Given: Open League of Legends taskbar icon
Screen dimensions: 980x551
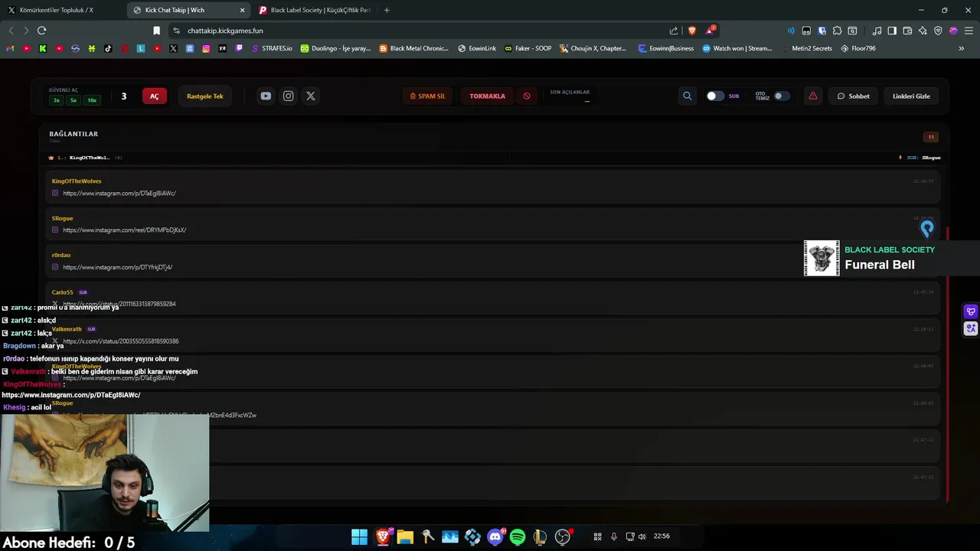Looking at the screenshot, I should (540, 537).
